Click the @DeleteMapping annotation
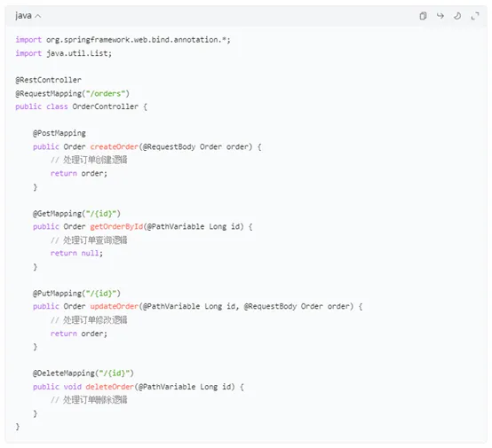This screenshot has width=492, height=448. [x=83, y=373]
